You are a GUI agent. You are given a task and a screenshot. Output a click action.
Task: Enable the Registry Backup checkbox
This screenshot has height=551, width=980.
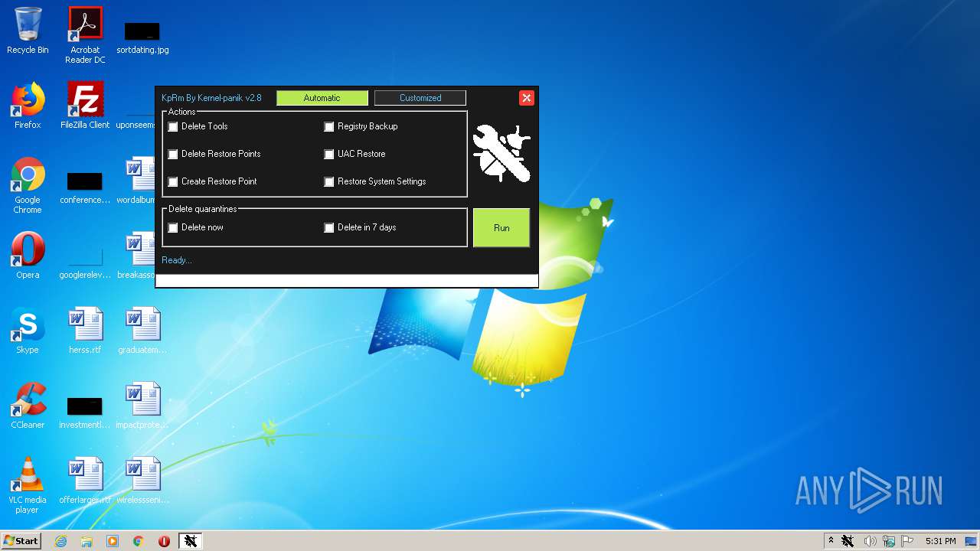pyautogui.click(x=329, y=127)
